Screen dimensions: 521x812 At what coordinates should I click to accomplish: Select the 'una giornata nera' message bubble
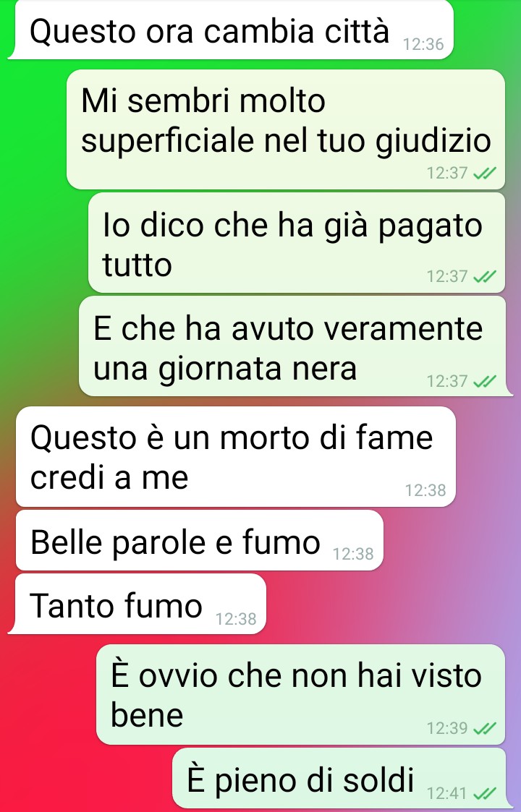coord(294,346)
